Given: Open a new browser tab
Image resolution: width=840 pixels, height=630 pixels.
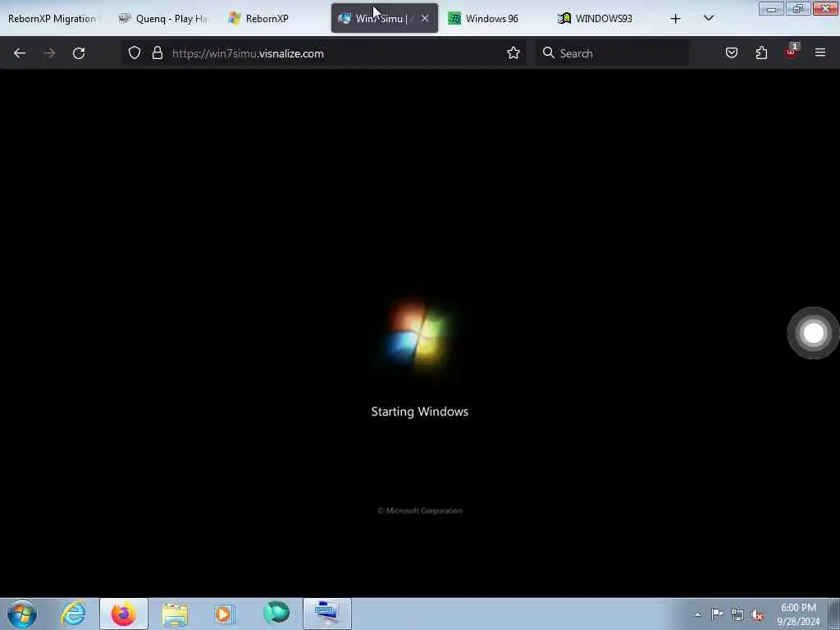Looking at the screenshot, I should pos(676,18).
